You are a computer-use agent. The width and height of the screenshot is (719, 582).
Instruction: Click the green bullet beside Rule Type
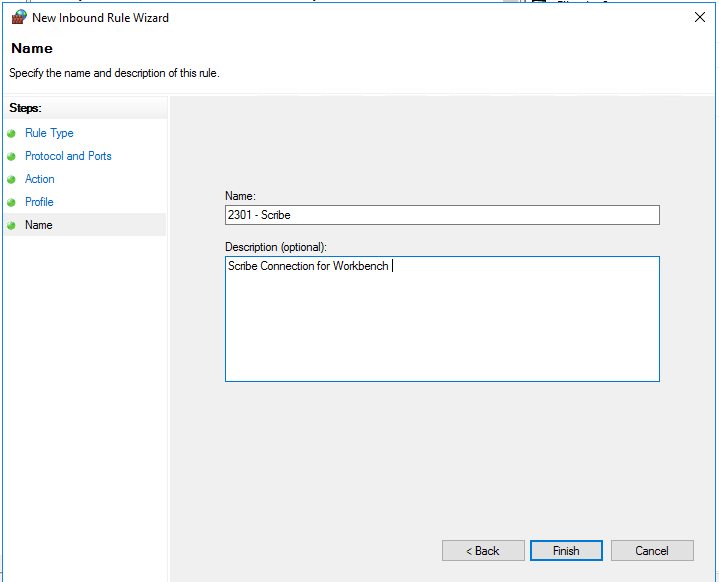12,133
